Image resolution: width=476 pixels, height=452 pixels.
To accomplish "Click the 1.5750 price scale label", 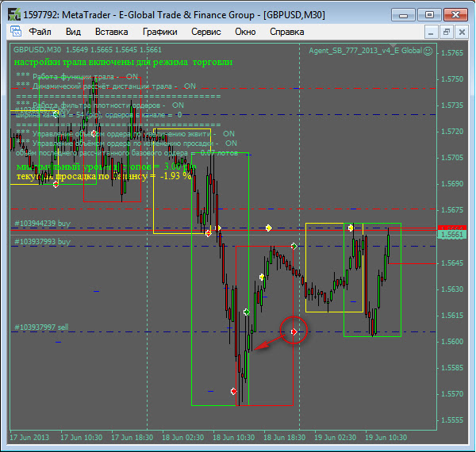I will coord(452,79).
